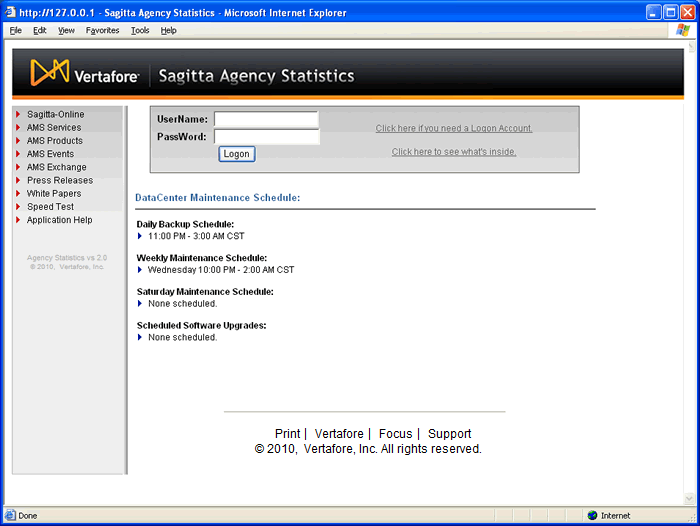Open 'Click here to see what's inside' link
Screen dimensions: 700x526
coord(454,152)
